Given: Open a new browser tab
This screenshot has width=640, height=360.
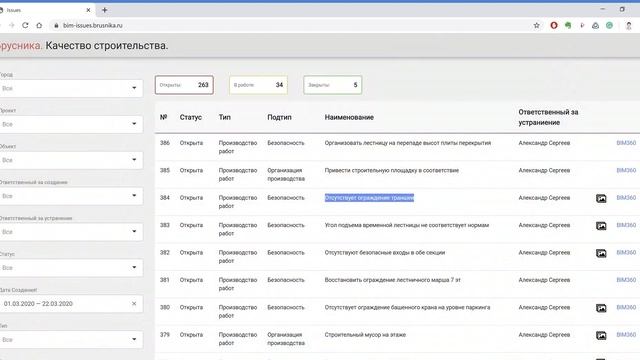Looking at the screenshot, I should (x=104, y=10).
